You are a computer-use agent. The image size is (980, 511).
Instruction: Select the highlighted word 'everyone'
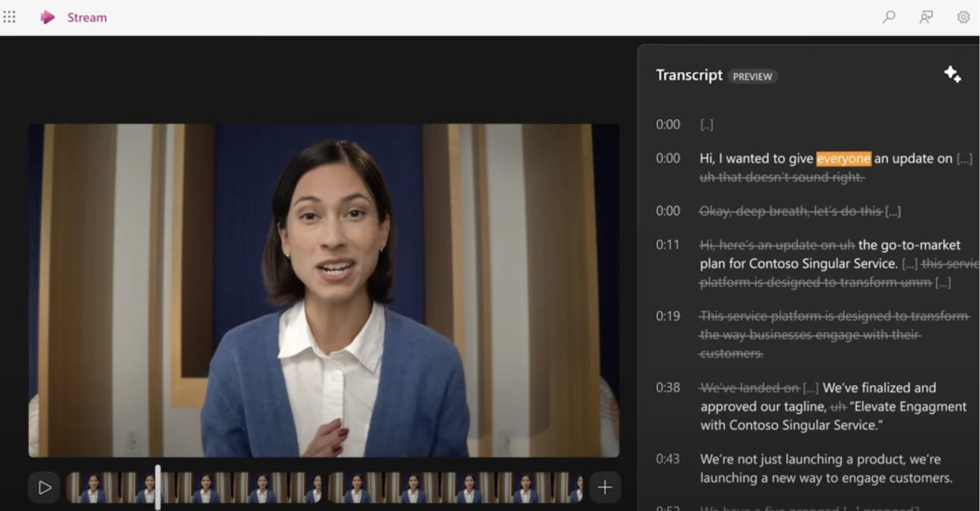pos(844,159)
